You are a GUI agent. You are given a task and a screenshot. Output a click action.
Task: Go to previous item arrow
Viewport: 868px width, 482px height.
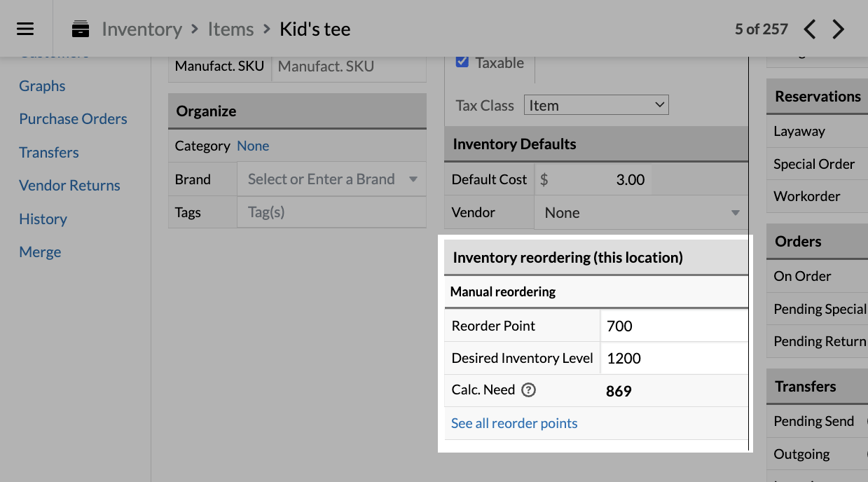click(810, 29)
